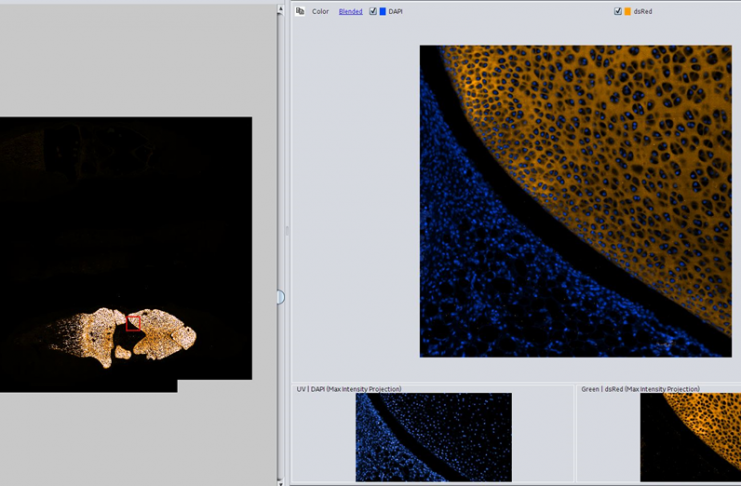This screenshot has width=741, height=486.
Task: Select the Green dsRed projection thumbnail
Action: click(x=690, y=436)
